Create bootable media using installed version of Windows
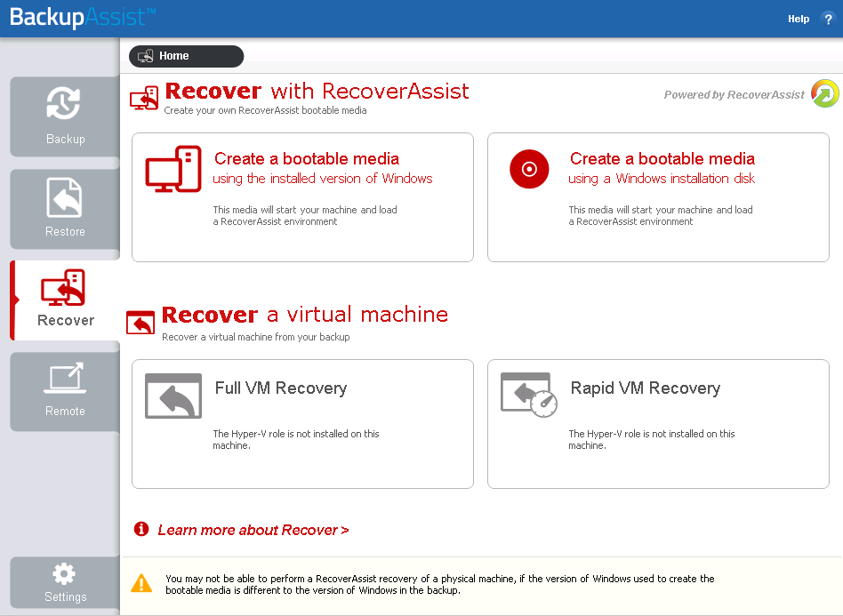This screenshot has width=843, height=616. coord(302,197)
